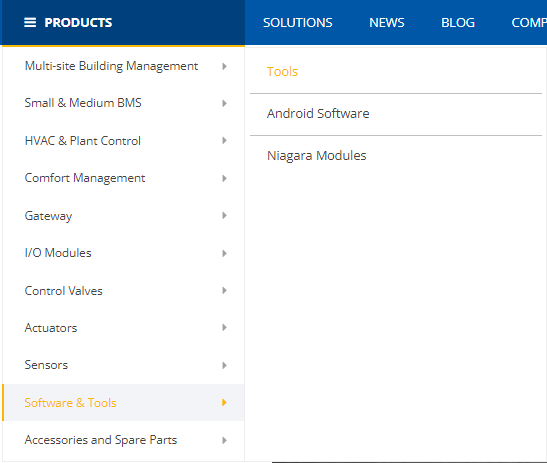The width and height of the screenshot is (547, 463).
Task: Click the hamburger icon beside PRODUCTS
Action: click(x=30, y=23)
